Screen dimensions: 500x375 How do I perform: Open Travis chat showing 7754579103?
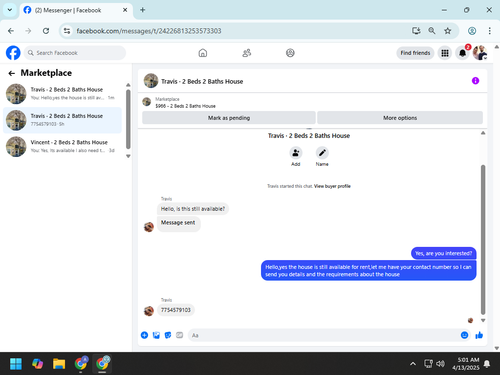pos(62,120)
